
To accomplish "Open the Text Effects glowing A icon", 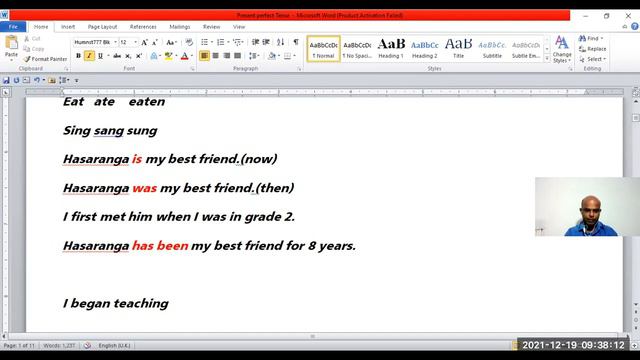I will tap(154, 56).
